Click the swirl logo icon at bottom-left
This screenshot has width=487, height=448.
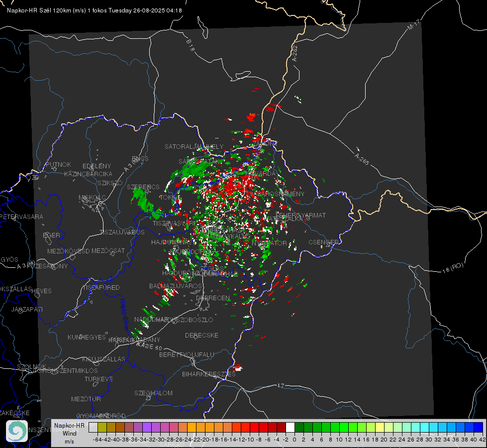(x=17, y=431)
